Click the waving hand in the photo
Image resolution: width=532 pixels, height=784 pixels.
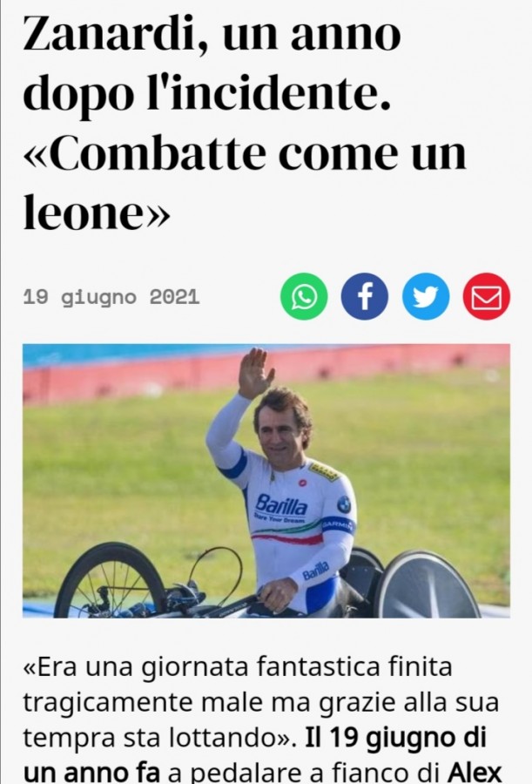click(x=255, y=373)
